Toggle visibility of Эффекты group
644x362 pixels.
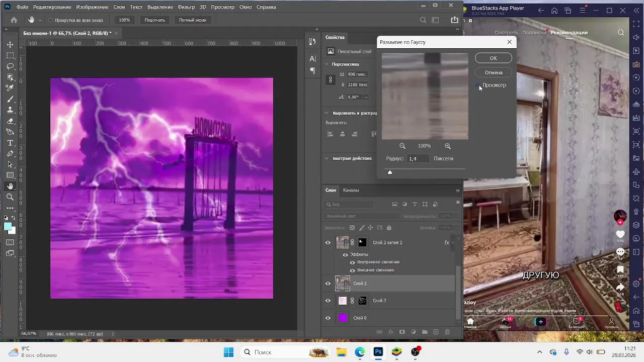[x=345, y=254]
